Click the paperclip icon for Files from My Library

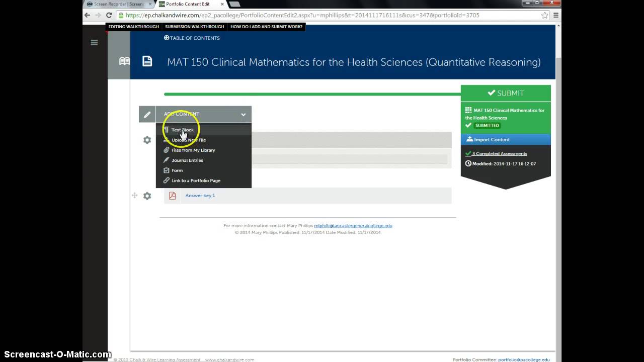pyautogui.click(x=167, y=150)
